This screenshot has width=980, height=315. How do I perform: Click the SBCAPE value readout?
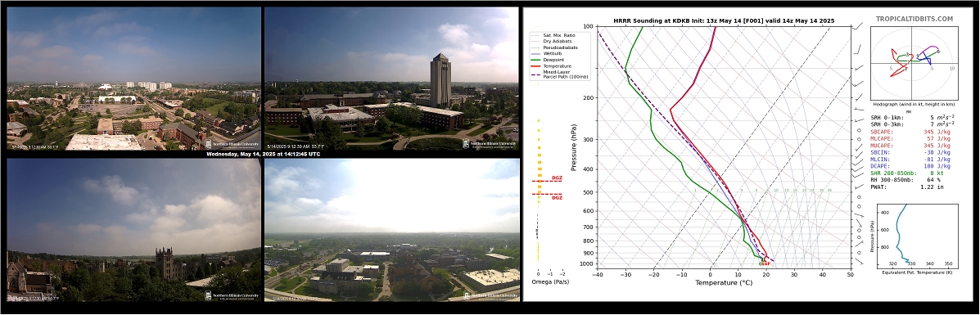point(937,131)
